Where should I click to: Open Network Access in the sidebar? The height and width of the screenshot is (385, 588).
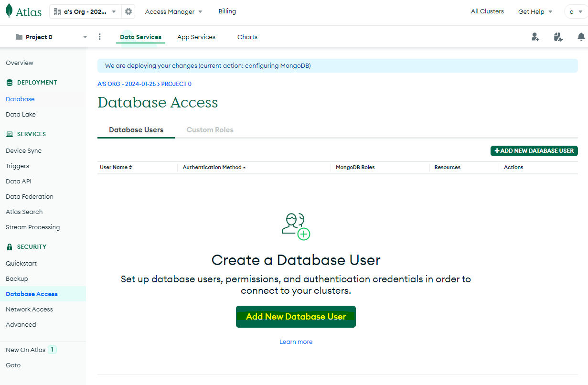pyautogui.click(x=29, y=309)
